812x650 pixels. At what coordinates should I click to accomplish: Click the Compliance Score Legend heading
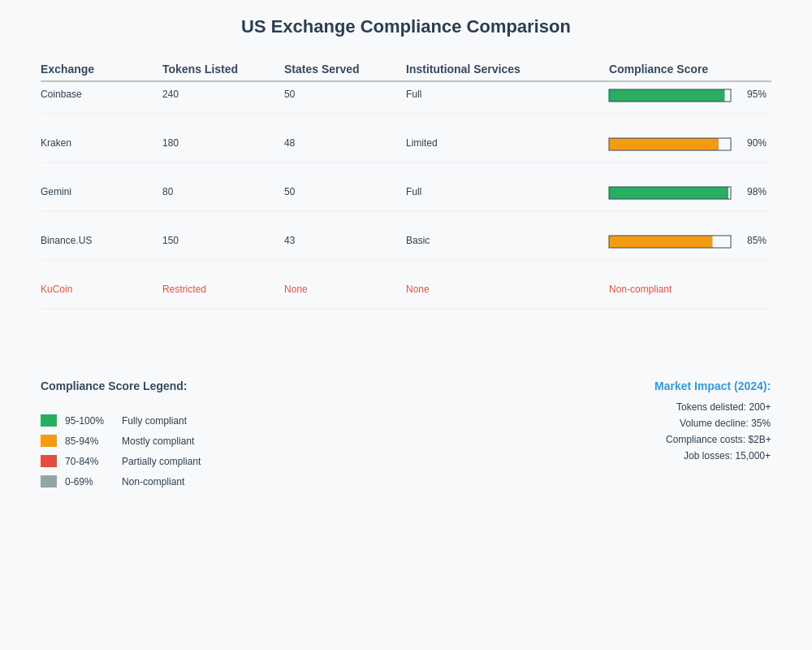114,386
